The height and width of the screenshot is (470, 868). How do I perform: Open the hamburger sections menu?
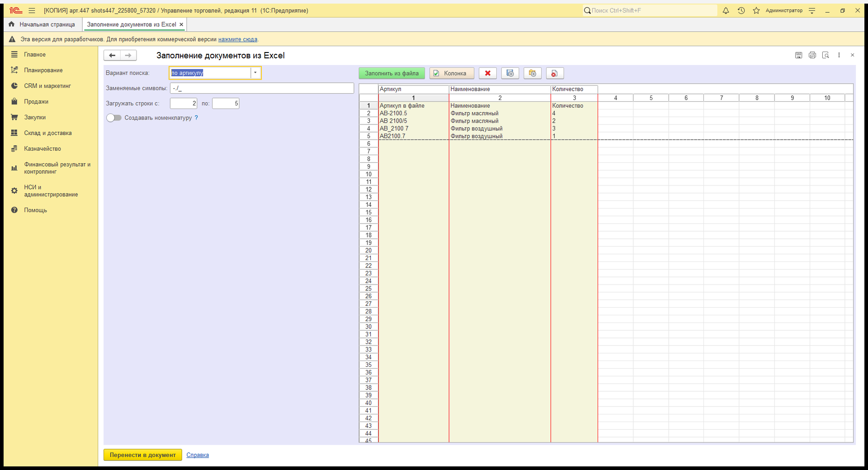coord(32,10)
